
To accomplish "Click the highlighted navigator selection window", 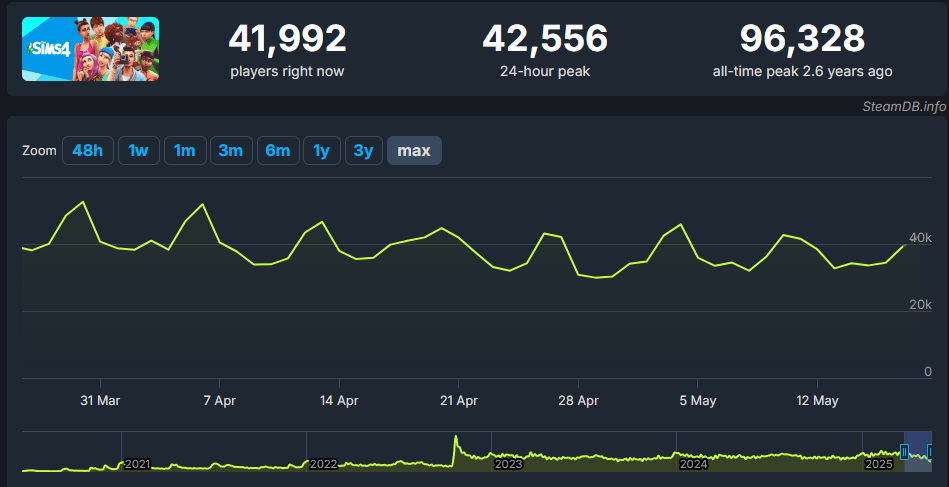I will point(917,452).
